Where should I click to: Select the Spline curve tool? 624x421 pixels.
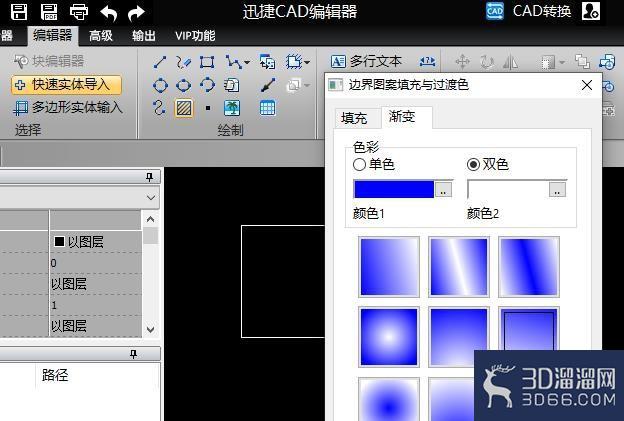tap(159, 107)
